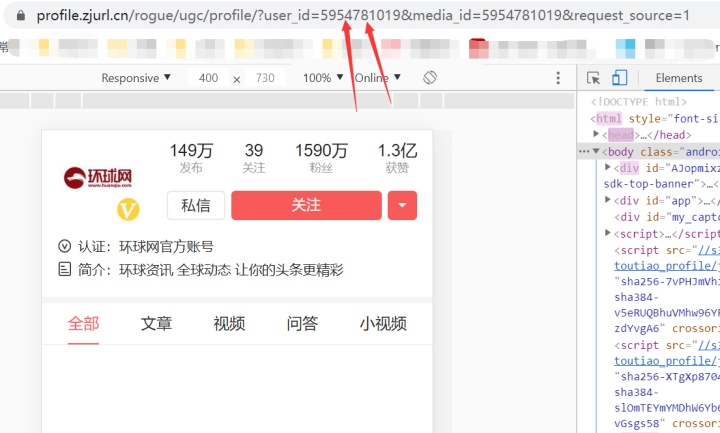Click the 39 关注 count
This screenshot has width=720, height=433.
pyautogui.click(x=253, y=158)
